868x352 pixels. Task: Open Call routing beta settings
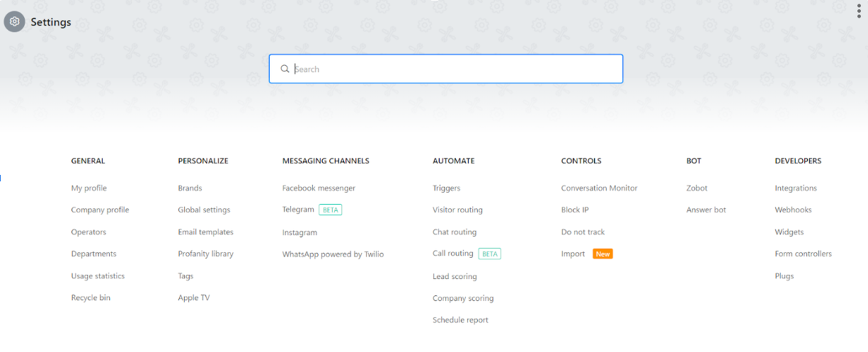(467, 254)
